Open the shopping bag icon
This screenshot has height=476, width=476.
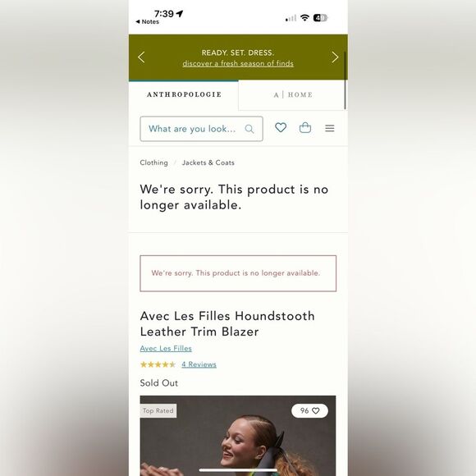305,127
